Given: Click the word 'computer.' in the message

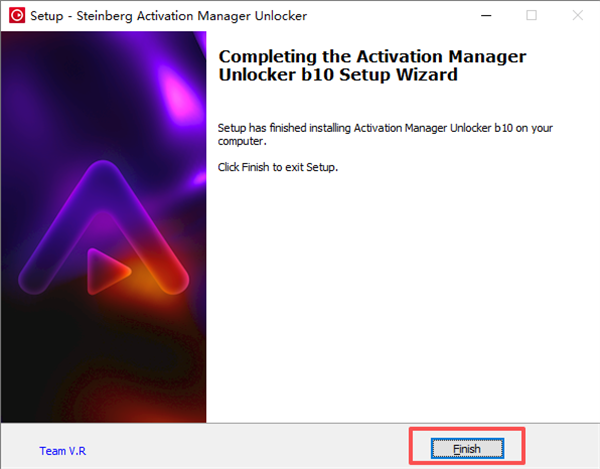Looking at the screenshot, I should (242, 141).
